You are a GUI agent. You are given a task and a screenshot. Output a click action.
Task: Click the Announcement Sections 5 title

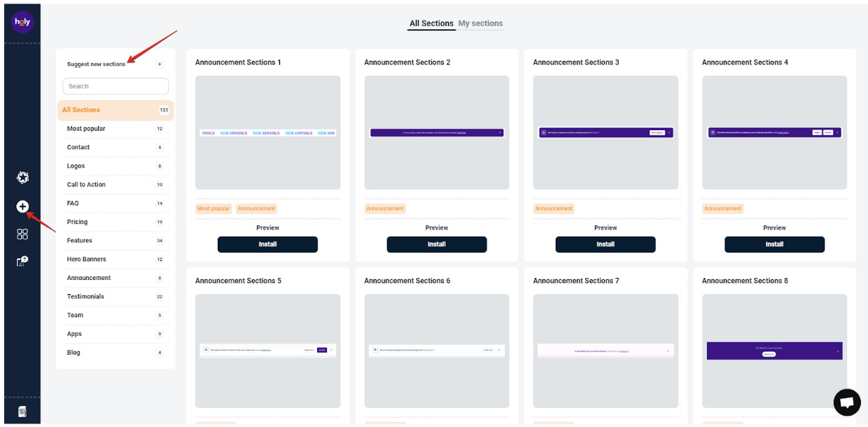coord(238,281)
